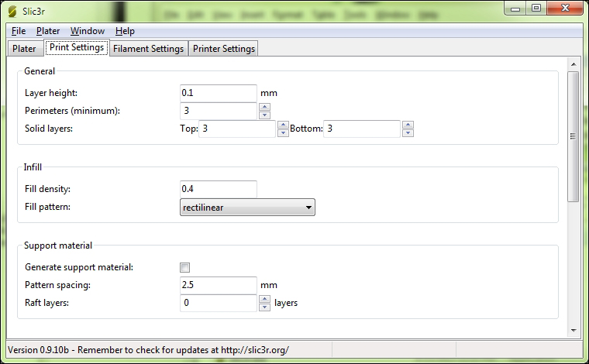Click the Fill density input field
589x364 pixels.
tap(219, 189)
